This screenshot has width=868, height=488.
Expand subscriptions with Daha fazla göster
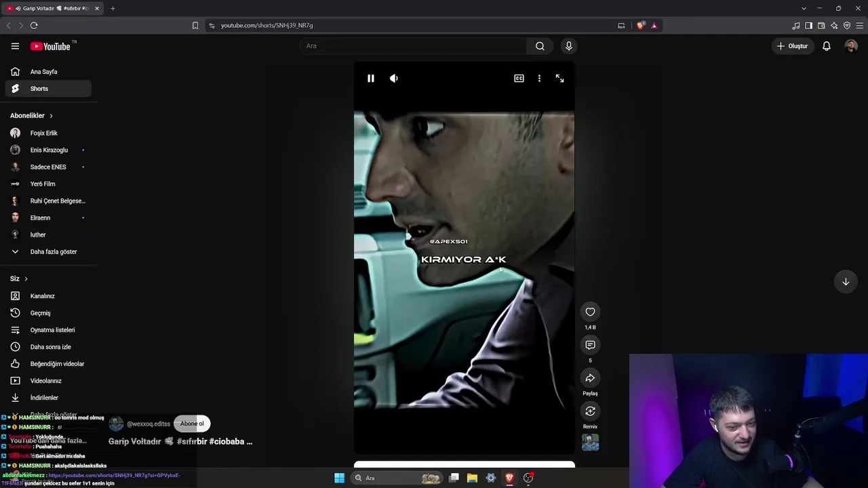coord(48,252)
